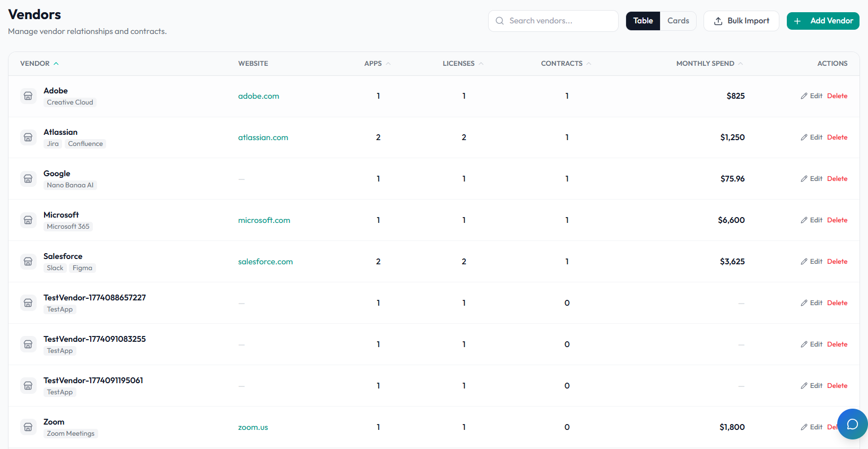The height and width of the screenshot is (449, 868).
Task: Delete the Microsoft vendor
Action: click(x=837, y=220)
